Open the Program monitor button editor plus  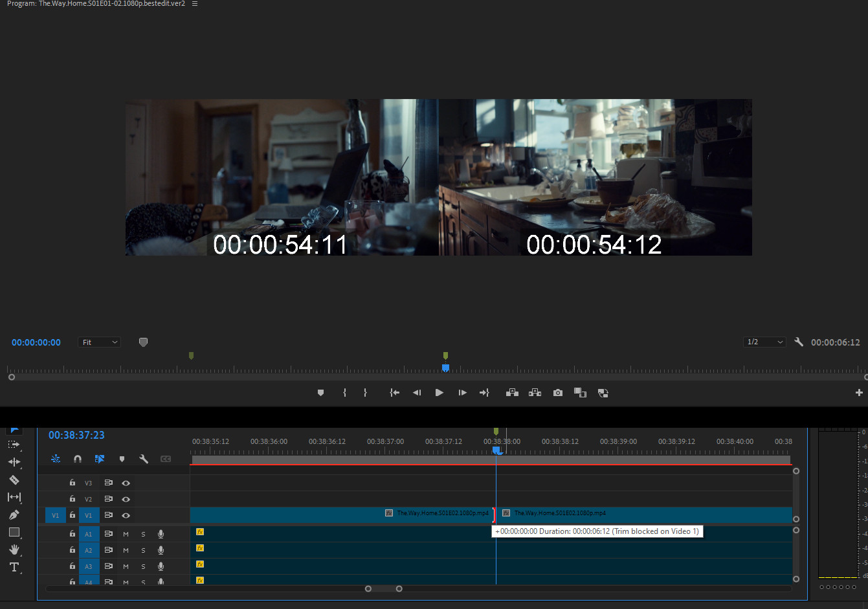[859, 393]
